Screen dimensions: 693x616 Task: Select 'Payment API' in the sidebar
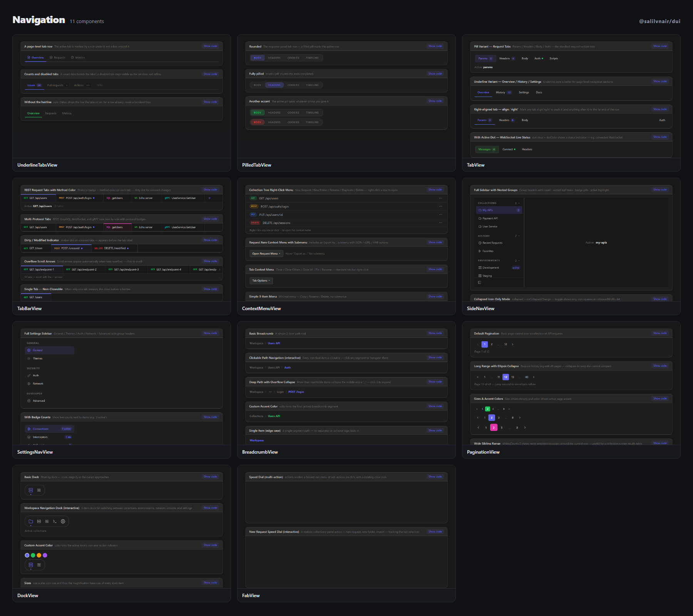499,219
